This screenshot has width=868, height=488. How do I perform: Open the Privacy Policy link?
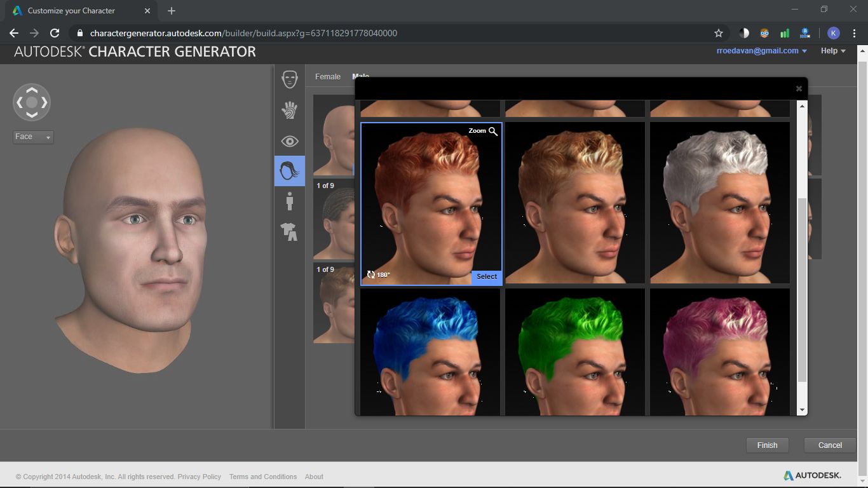click(200, 477)
